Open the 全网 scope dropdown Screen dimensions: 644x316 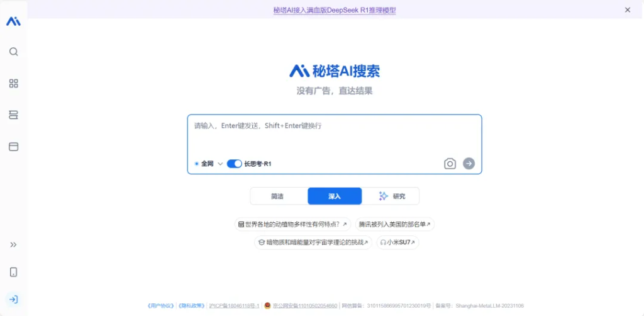[209, 164]
